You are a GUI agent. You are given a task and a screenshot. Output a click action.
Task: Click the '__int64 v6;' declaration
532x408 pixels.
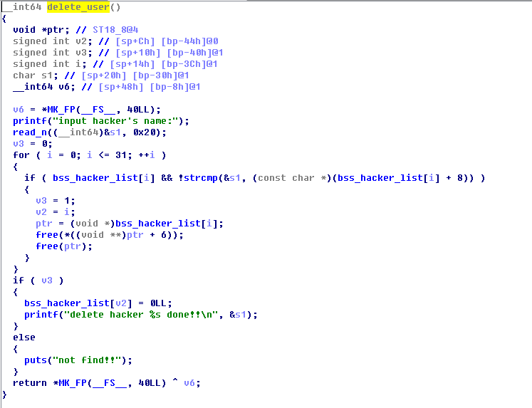[44, 87]
